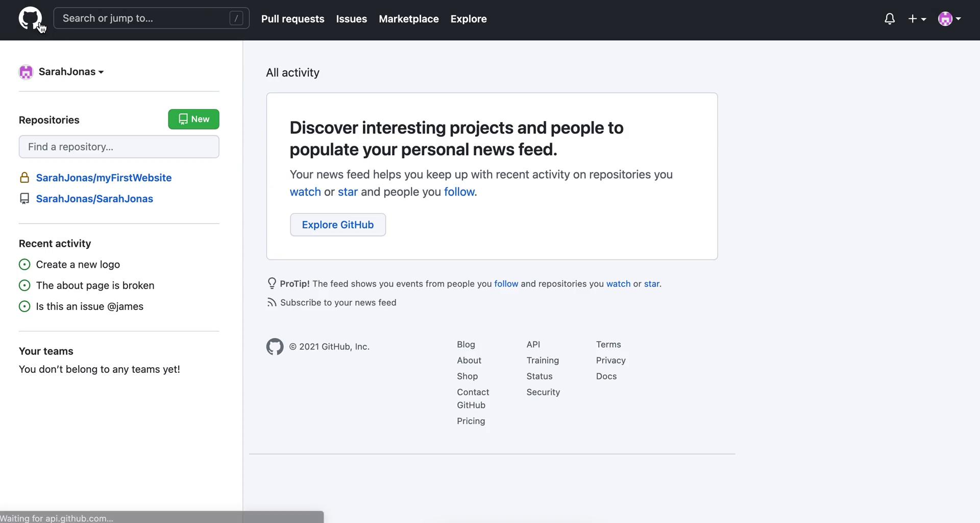Open SarahJonas/SarahJonas repository
980x523 pixels.
coord(94,199)
